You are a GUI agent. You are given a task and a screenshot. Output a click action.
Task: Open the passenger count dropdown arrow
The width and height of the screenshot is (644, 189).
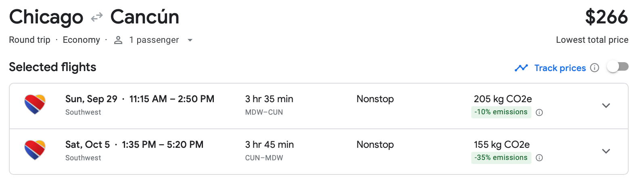pos(190,40)
